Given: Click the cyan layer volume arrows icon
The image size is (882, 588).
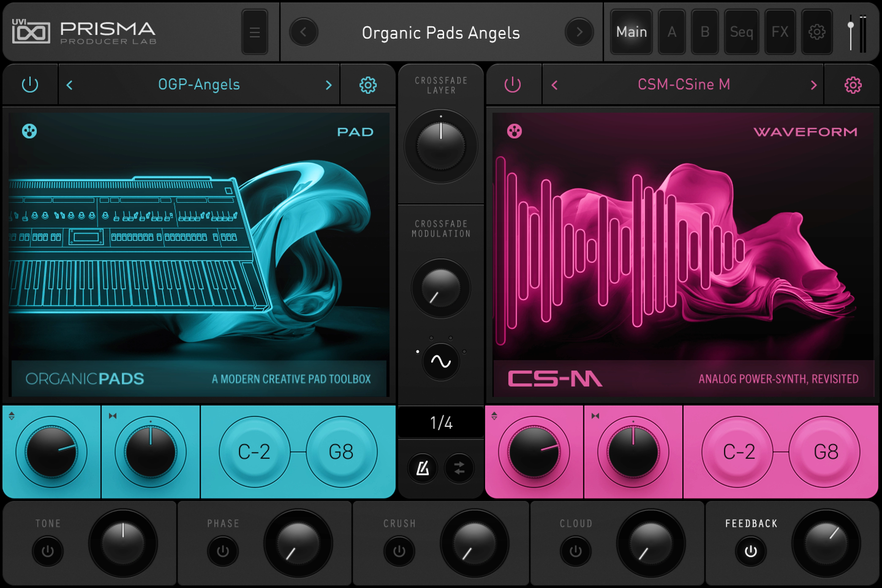Looking at the screenshot, I should [12, 416].
